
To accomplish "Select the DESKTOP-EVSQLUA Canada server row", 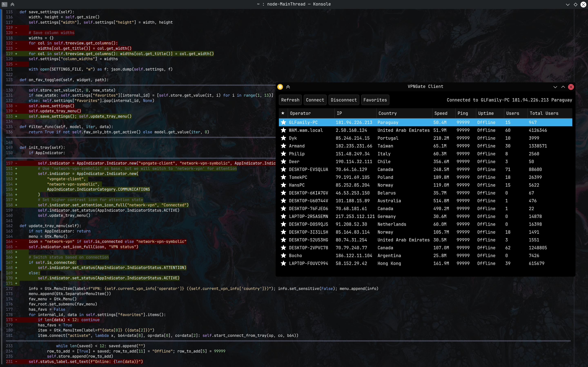I will point(389,169).
